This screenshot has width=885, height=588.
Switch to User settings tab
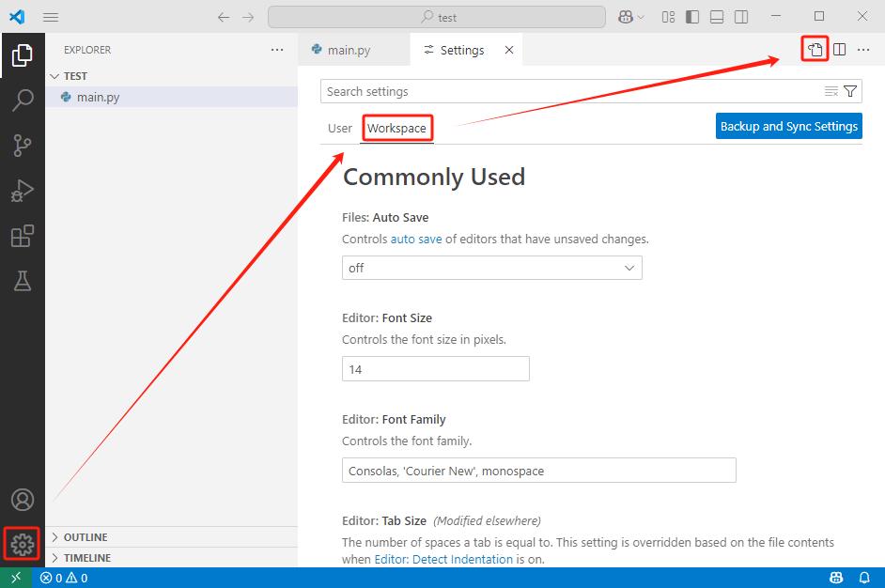click(340, 128)
